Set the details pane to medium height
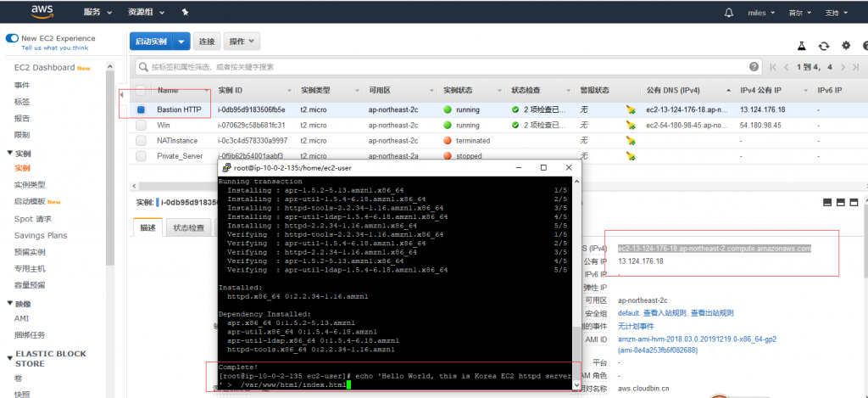The height and width of the screenshot is (398, 868). (840, 202)
